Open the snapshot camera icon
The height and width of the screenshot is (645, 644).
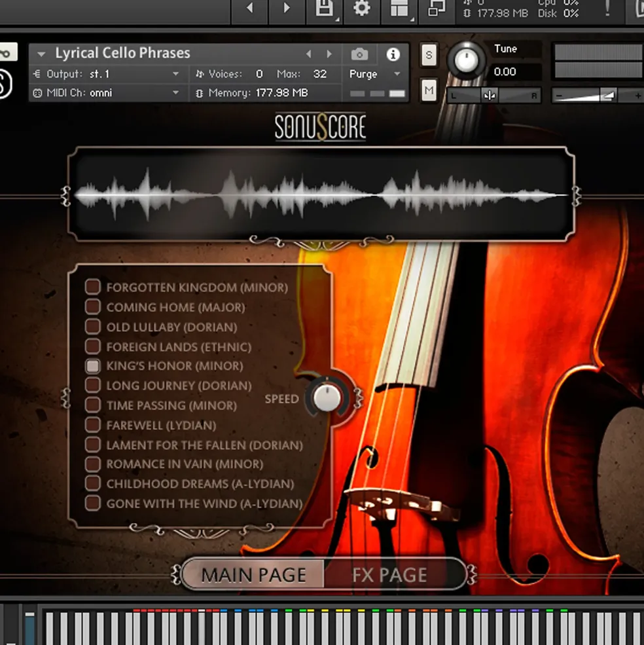coord(359,54)
